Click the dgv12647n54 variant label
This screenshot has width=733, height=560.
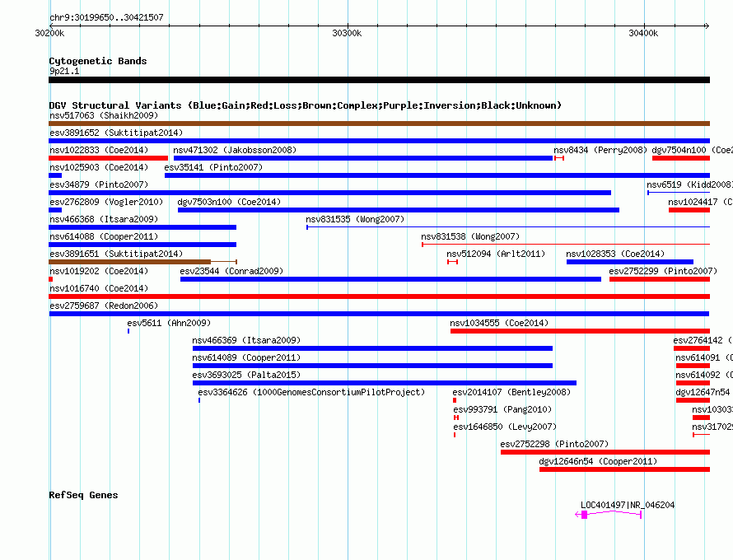click(x=703, y=392)
